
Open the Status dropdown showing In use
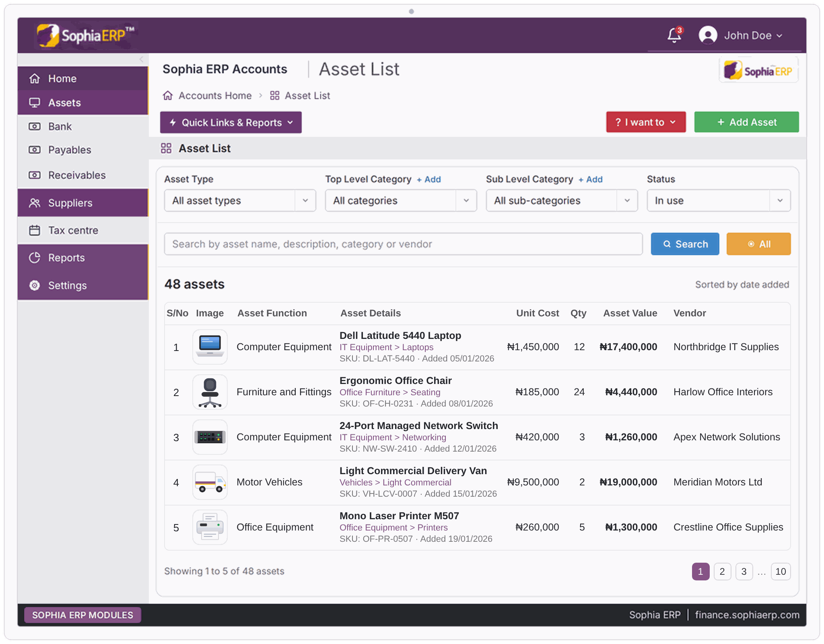pyautogui.click(x=719, y=200)
